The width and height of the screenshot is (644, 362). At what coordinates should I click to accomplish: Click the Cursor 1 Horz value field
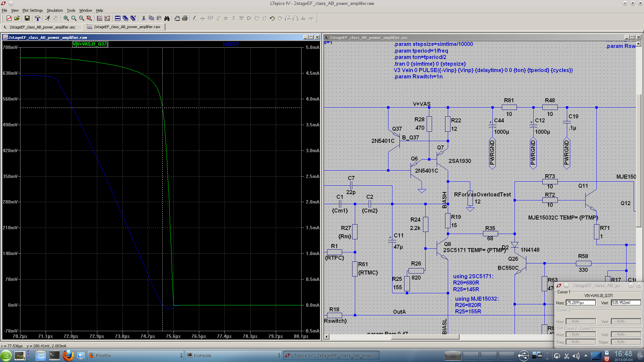581,303
